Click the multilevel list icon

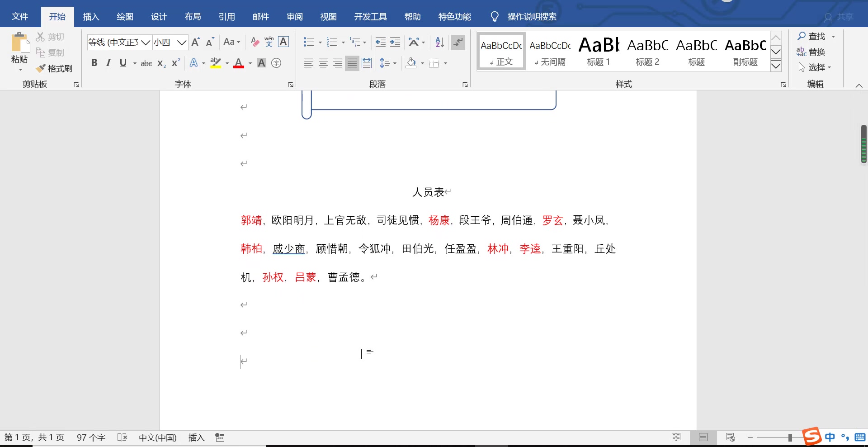355,42
